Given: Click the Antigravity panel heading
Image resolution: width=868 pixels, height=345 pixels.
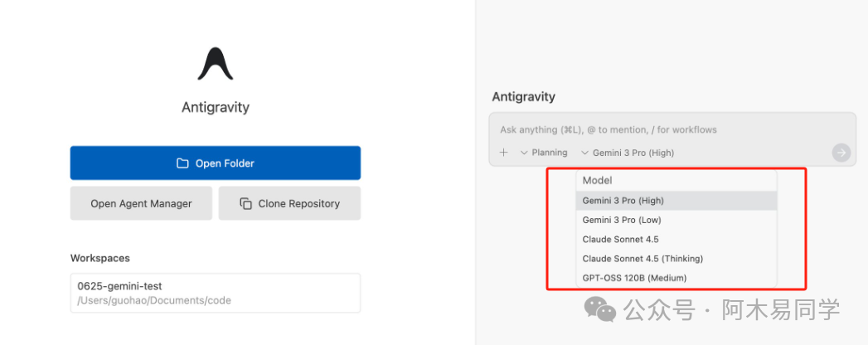Looking at the screenshot, I should point(523,97).
